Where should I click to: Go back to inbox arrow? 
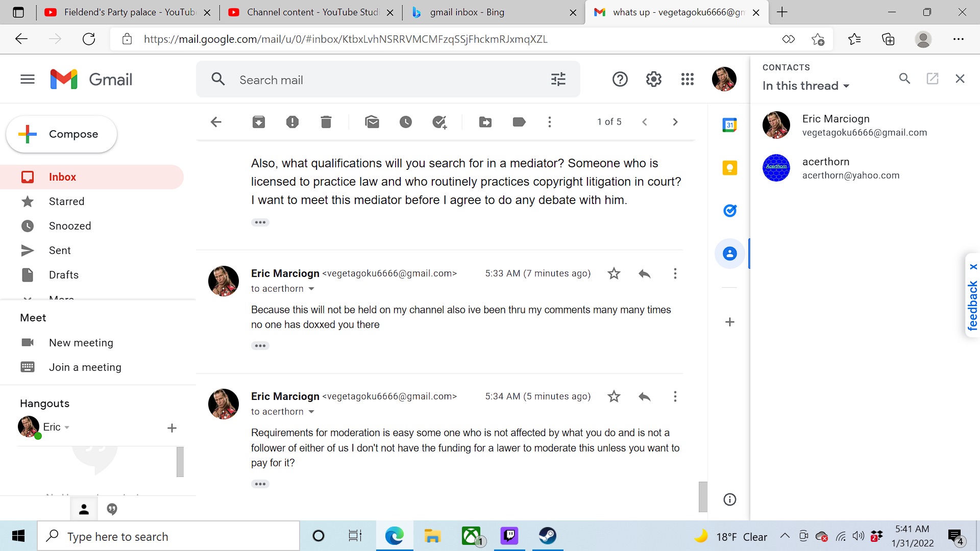click(216, 122)
